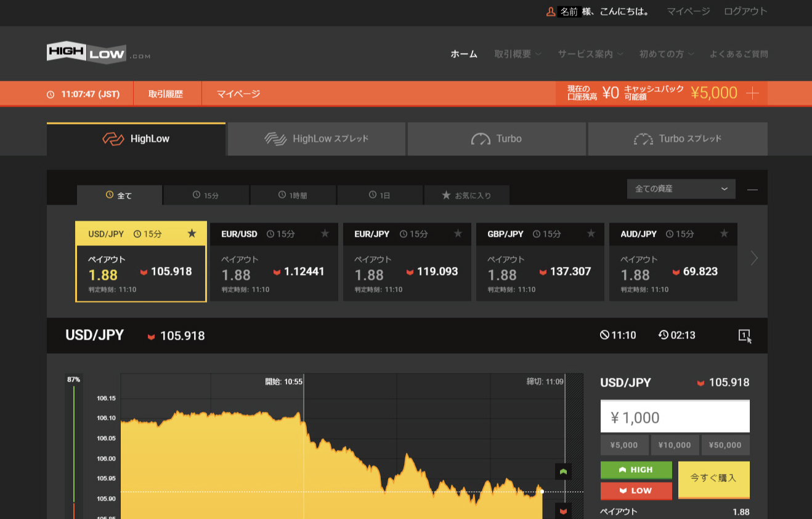Show お気に入り favorites tab
Screen dimensions: 812x519
point(467,195)
